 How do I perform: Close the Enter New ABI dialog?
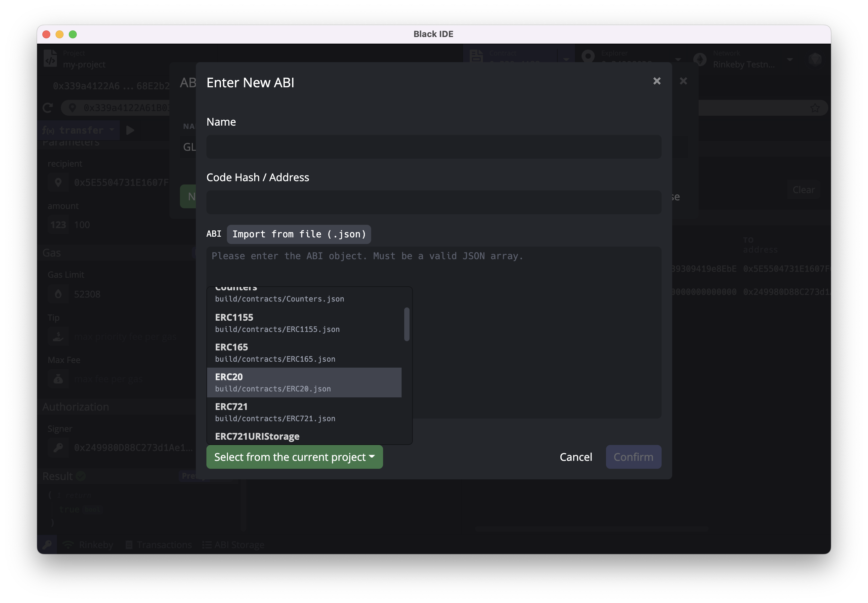[x=657, y=81]
